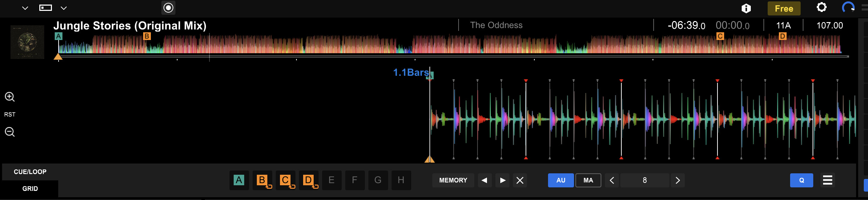Screen dimensions: 868x200
Task: Decrease loop beat length with left chevron
Action: [x=612, y=180]
